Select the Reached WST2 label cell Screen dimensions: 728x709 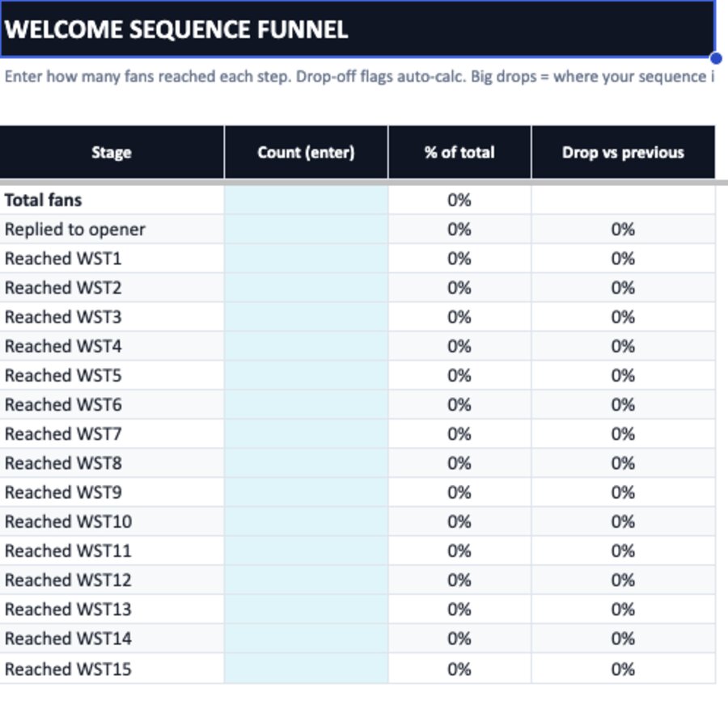click(x=112, y=288)
